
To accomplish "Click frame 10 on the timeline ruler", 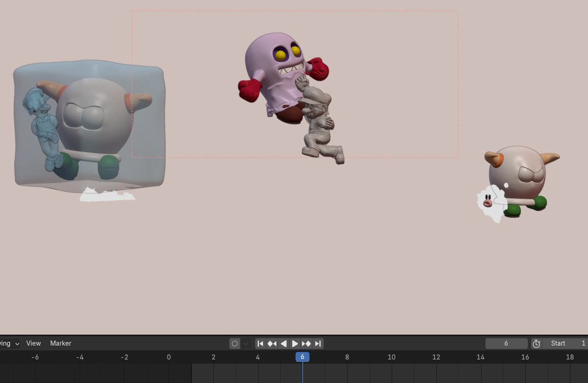I will click(392, 357).
